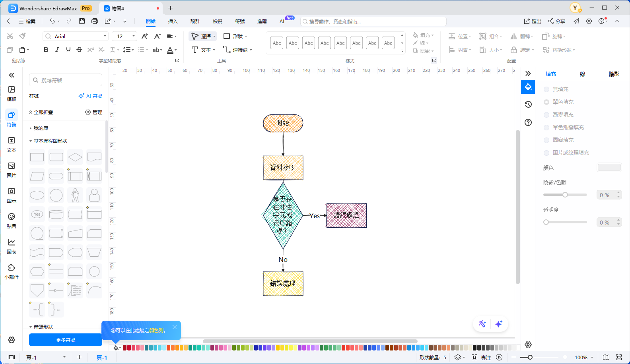The height and width of the screenshot is (364, 630).
Task: Enable the 圖案填充 radio option
Action: click(546, 140)
